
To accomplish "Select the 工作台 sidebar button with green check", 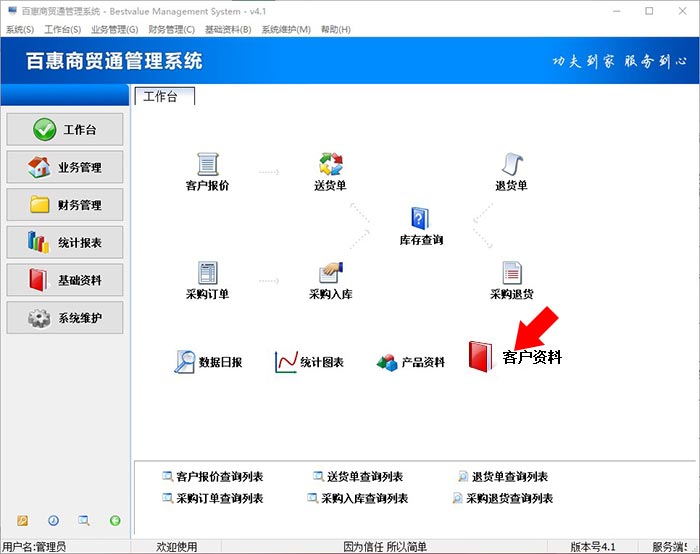I will tap(65, 129).
